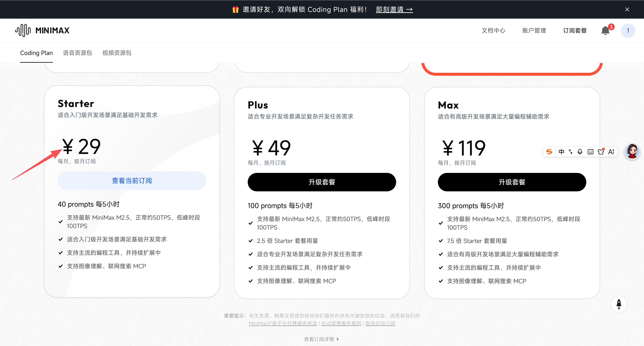Click 查看当前订阅 on Starter plan
The height and width of the screenshot is (346, 644).
pyautogui.click(x=132, y=180)
